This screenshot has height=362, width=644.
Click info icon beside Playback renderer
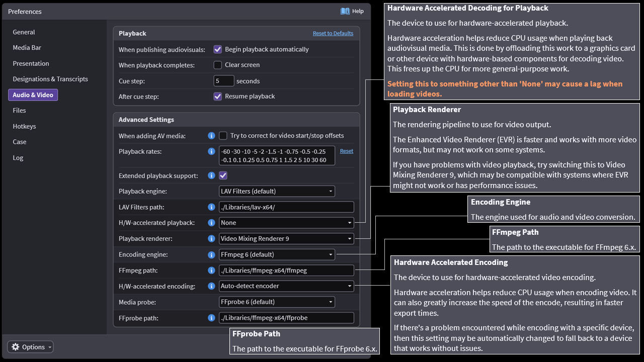coord(211,239)
